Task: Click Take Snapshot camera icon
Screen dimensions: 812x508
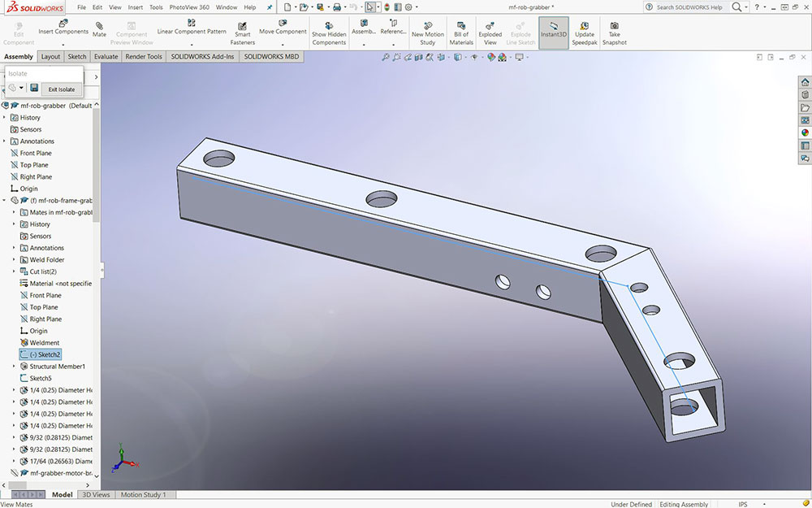Action: [615, 25]
